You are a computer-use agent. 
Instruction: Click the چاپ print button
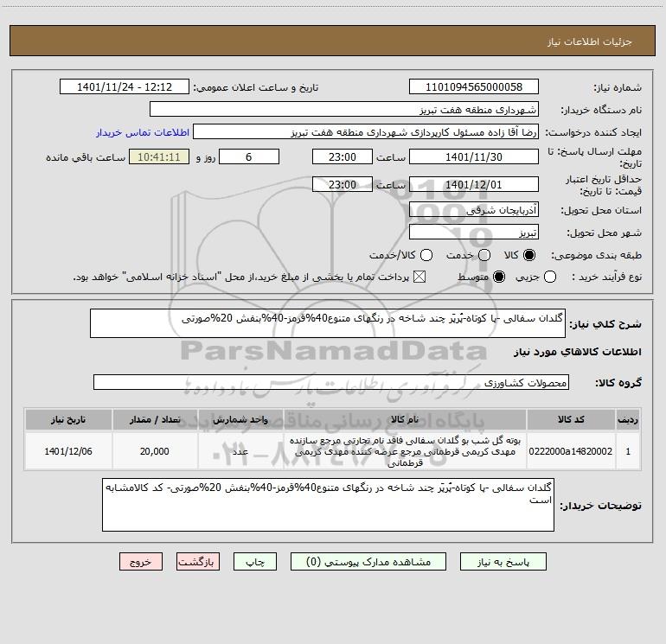coord(255,562)
